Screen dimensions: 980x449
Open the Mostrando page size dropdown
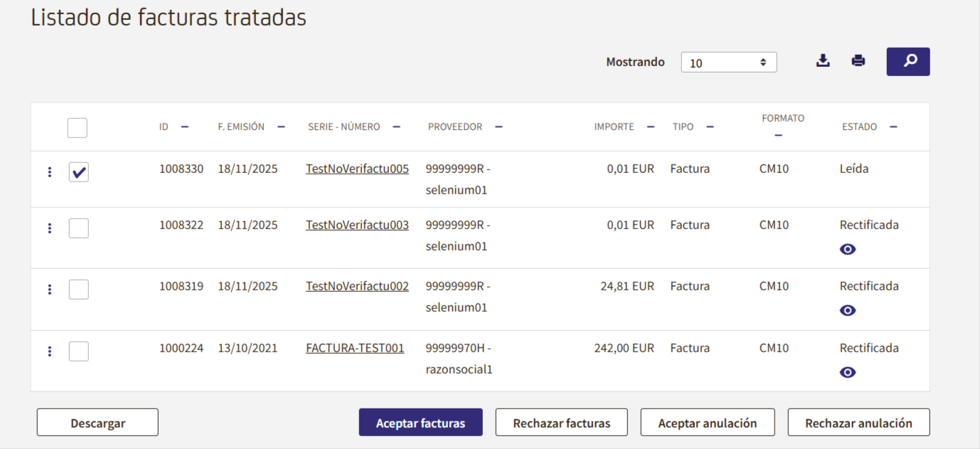tap(729, 63)
